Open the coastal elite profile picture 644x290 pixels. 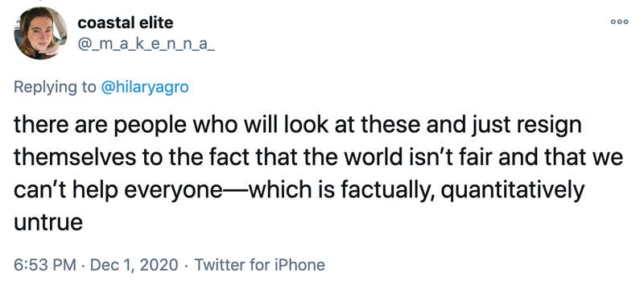coord(40,33)
